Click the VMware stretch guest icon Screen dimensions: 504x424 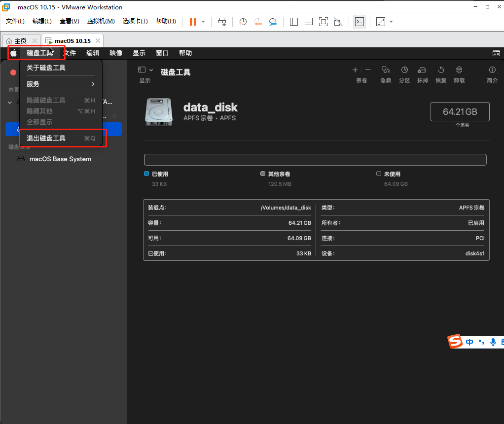tap(381, 22)
